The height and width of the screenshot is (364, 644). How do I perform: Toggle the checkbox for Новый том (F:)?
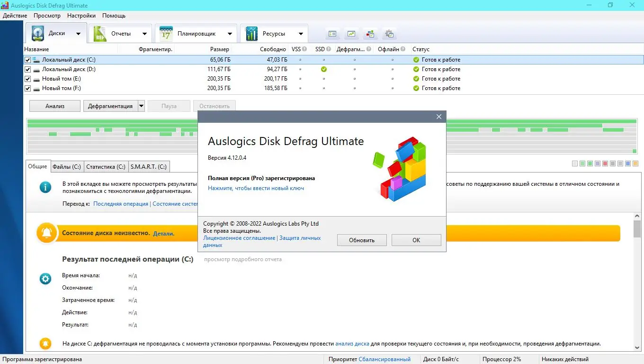[x=27, y=88]
